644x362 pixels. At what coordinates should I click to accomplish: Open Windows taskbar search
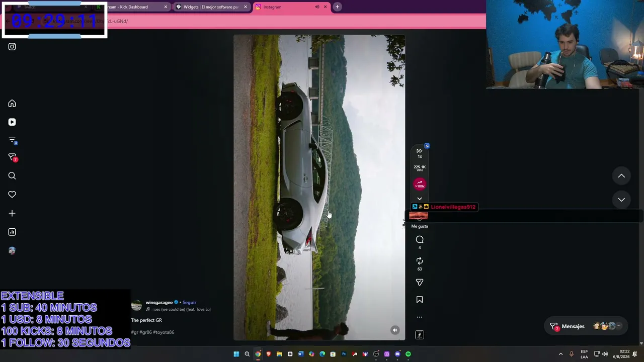coord(247,354)
